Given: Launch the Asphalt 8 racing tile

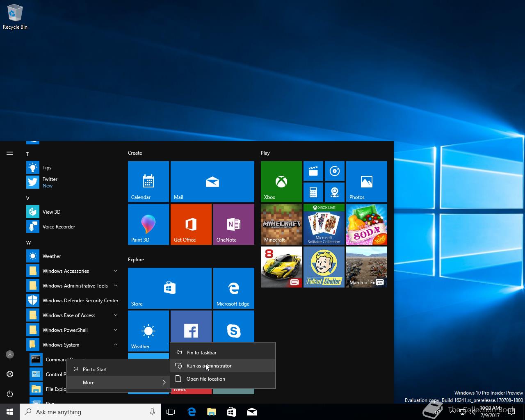Looking at the screenshot, I should click(281, 267).
